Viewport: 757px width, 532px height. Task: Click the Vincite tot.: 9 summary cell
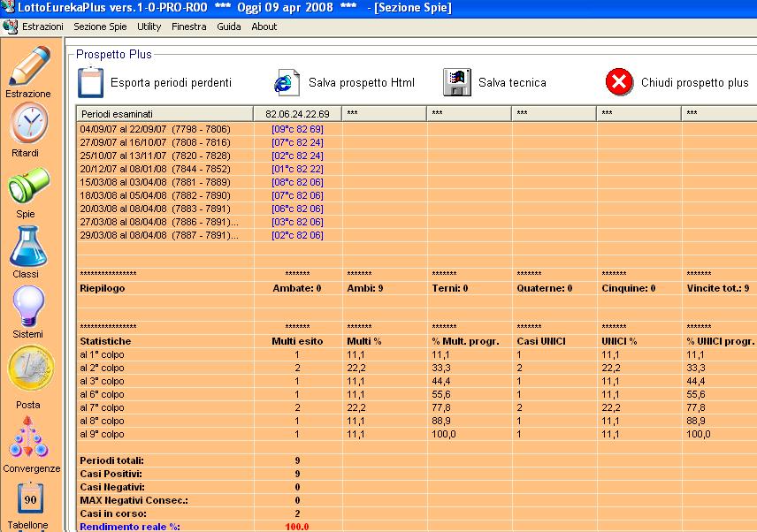718,288
